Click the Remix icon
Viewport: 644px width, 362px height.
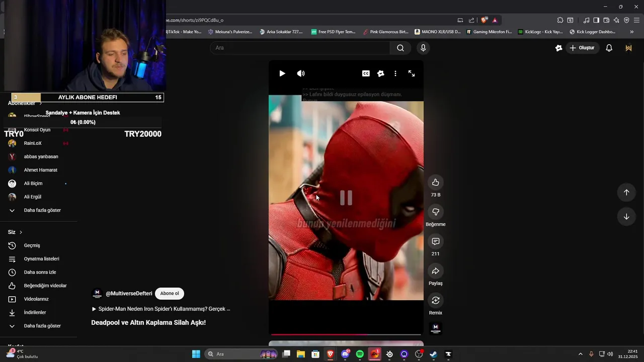[x=436, y=300]
